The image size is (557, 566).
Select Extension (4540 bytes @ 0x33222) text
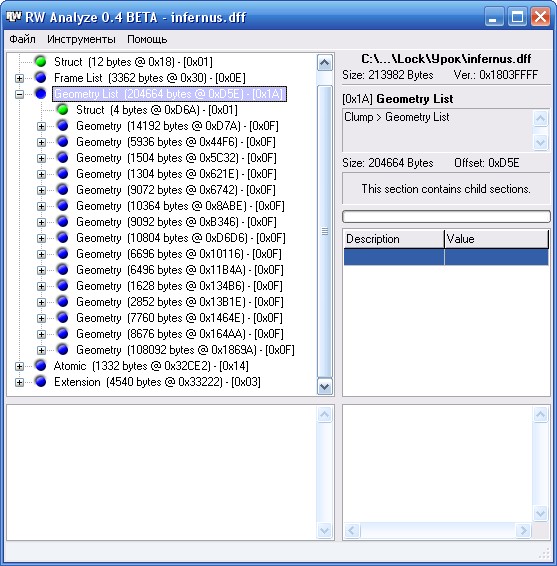point(157,382)
